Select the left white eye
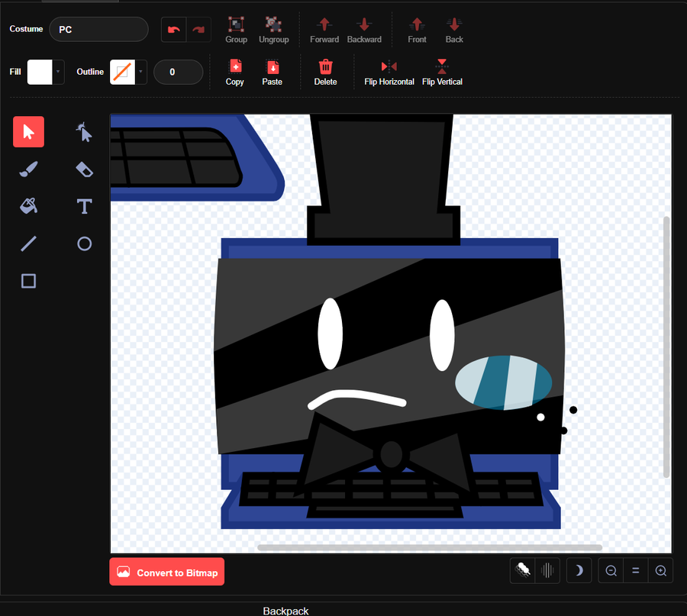Image resolution: width=687 pixels, height=616 pixels. coord(330,334)
